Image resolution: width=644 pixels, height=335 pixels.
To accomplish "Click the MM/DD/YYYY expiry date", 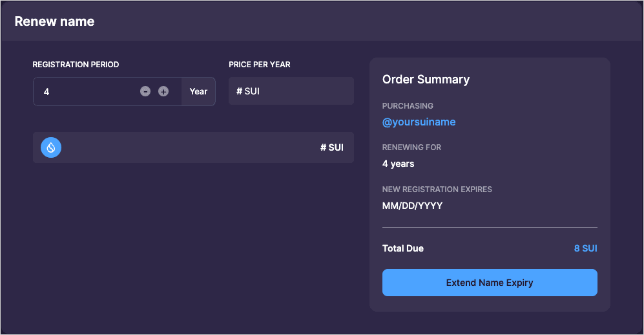I will pyautogui.click(x=412, y=206).
